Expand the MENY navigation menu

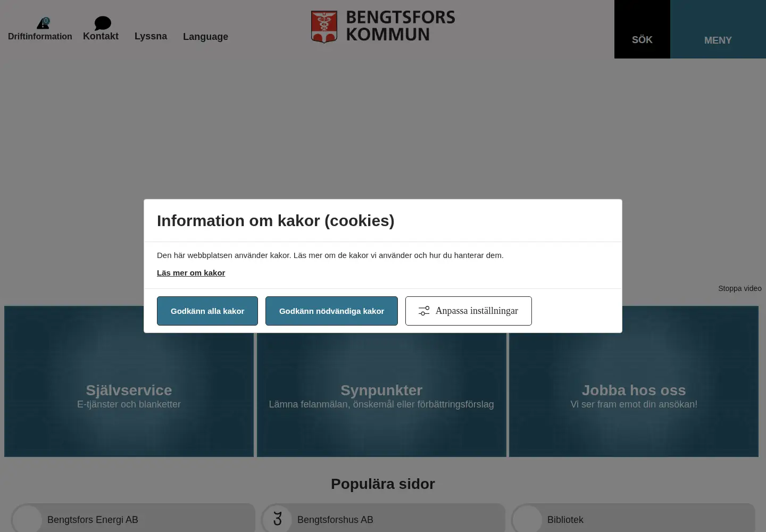(718, 29)
